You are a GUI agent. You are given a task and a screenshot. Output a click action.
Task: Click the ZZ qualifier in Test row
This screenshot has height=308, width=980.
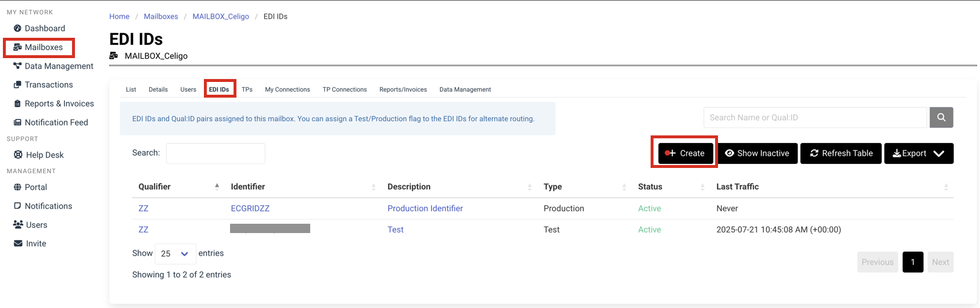click(143, 230)
